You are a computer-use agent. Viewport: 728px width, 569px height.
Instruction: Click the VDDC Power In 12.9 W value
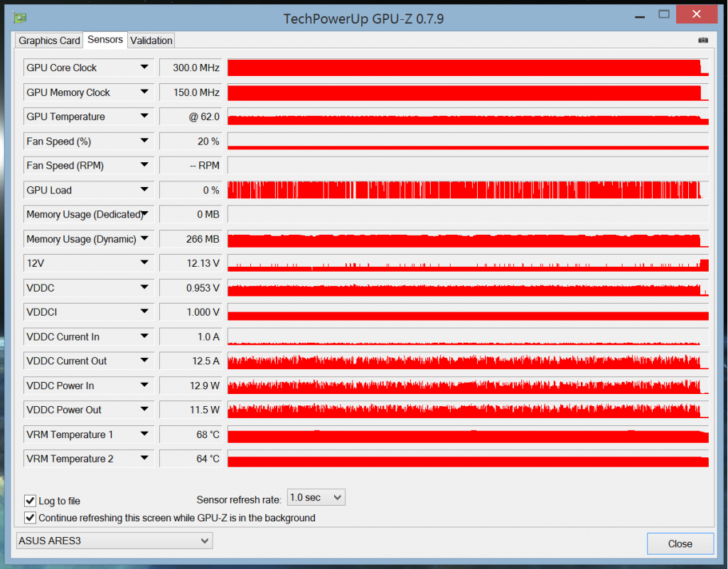click(191, 385)
